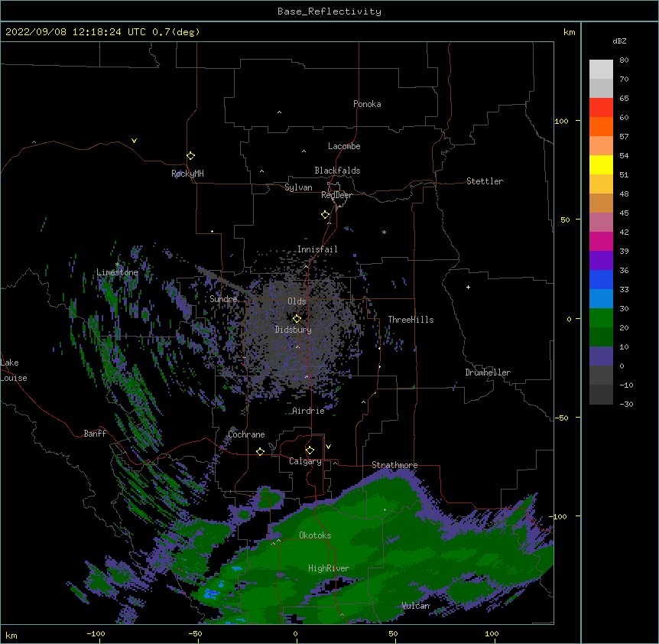
Task: Click the yellow marker just south of RedDeer
Action: (x=326, y=215)
